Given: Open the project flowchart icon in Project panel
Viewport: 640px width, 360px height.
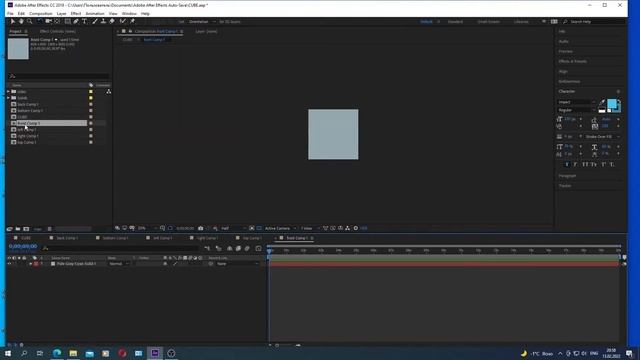Looking at the screenshot, I should pos(109,91).
